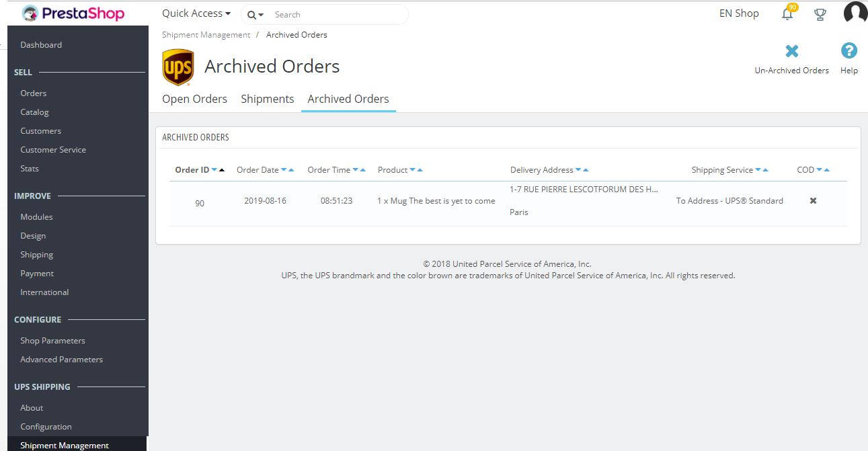Image resolution: width=868 pixels, height=451 pixels.
Task: Open Design in the sidebar
Action: (33, 236)
